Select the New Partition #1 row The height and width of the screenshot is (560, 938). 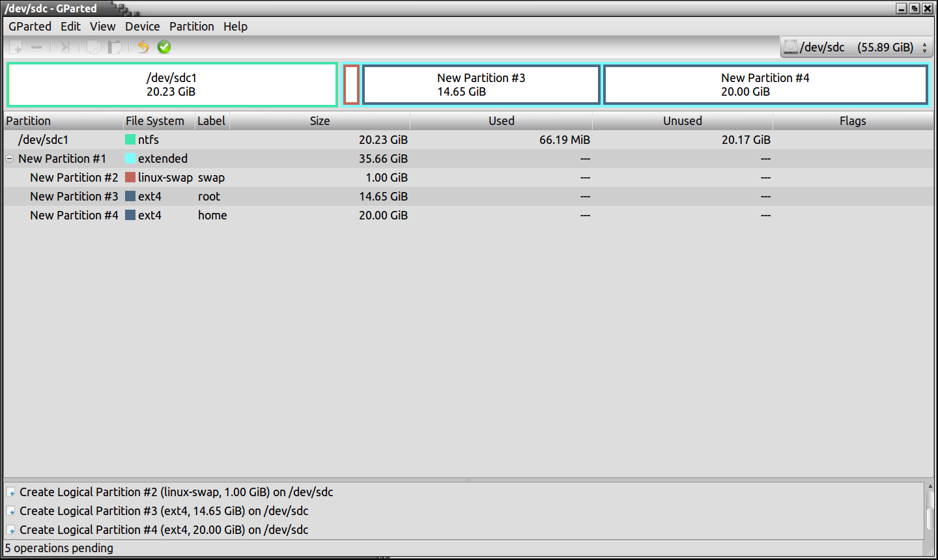[x=468, y=159]
